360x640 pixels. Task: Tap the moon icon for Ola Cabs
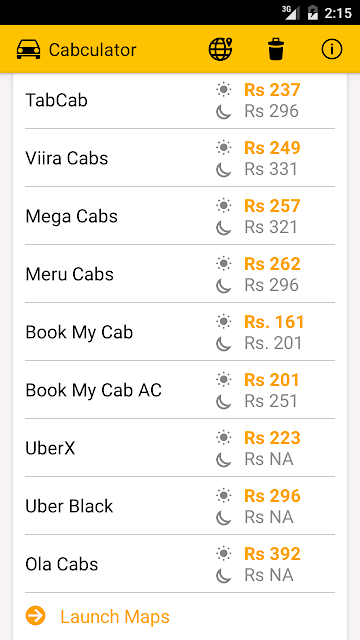[224, 576]
